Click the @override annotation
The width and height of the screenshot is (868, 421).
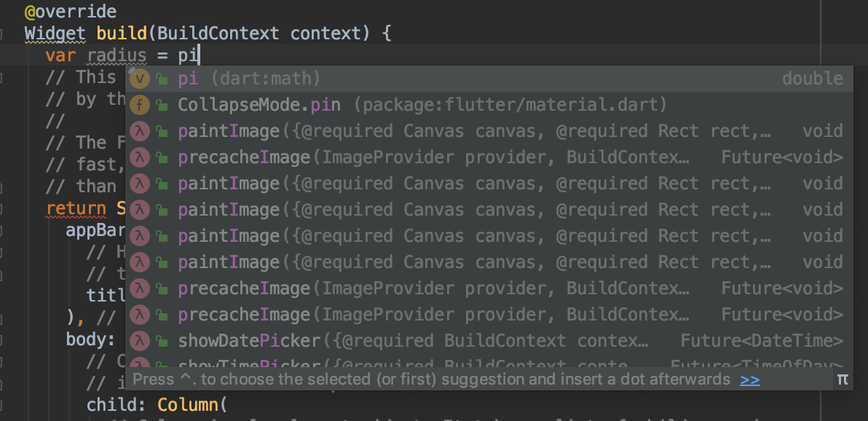tap(70, 12)
